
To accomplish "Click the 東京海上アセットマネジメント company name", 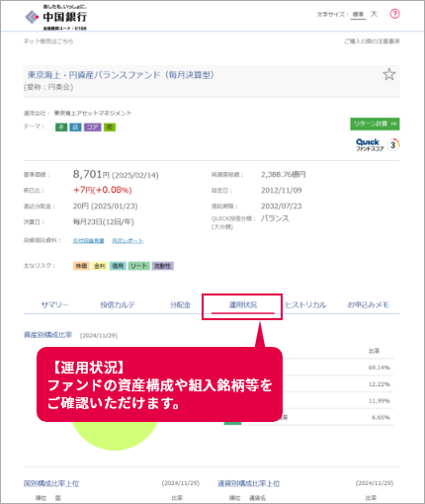I will pos(93,114).
